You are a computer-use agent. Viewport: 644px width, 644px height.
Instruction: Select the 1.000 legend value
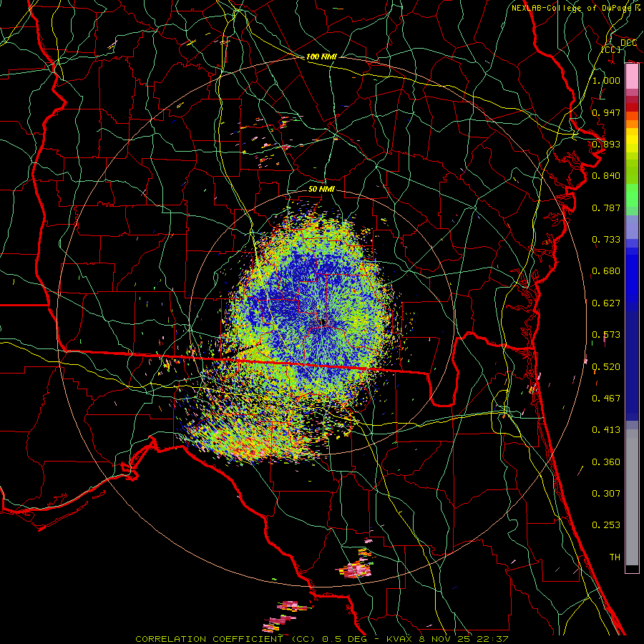coord(606,80)
